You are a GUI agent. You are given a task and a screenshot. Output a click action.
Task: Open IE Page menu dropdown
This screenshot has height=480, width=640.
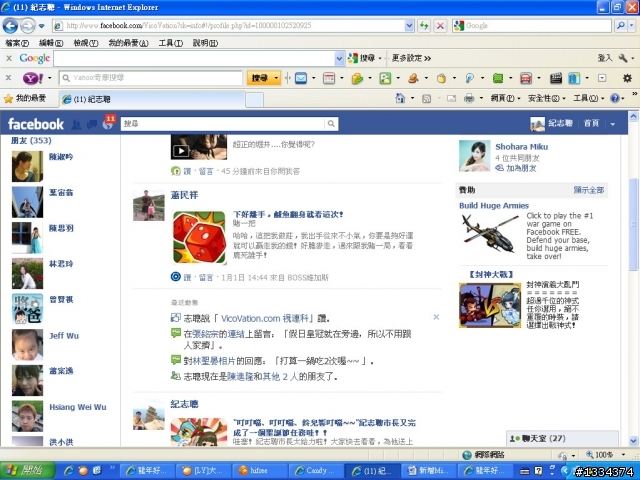point(505,98)
